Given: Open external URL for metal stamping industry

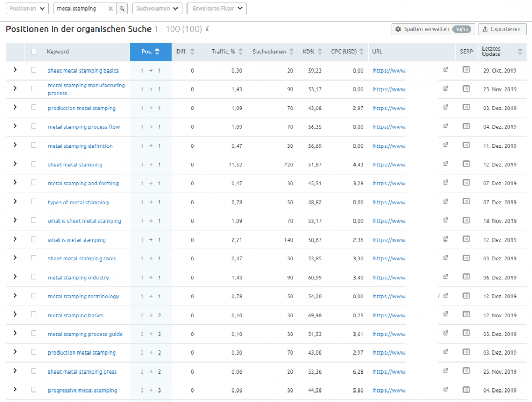Looking at the screenshot, I should (x=446, y=277).
